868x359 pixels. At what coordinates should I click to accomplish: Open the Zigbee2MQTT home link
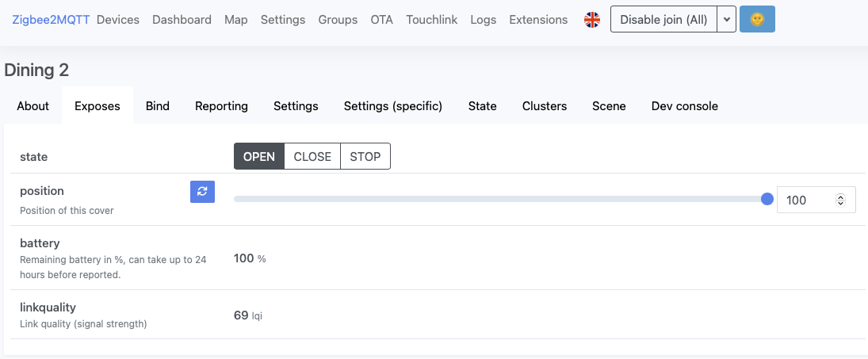pos(51,20)
